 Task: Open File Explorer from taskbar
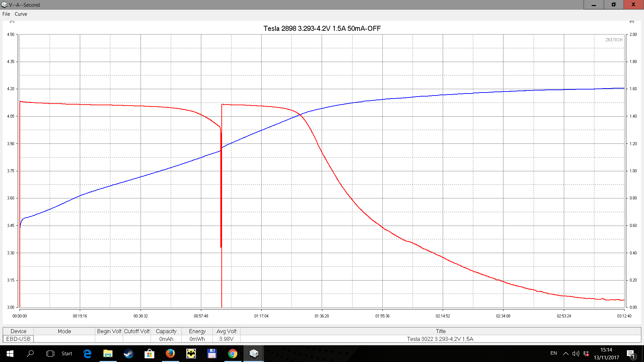point(108,354)
